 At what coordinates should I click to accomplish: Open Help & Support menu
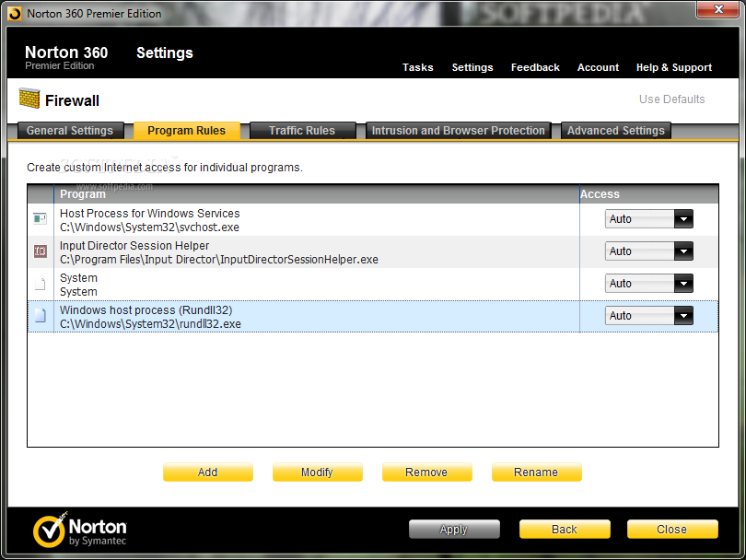tap(673, 67)
